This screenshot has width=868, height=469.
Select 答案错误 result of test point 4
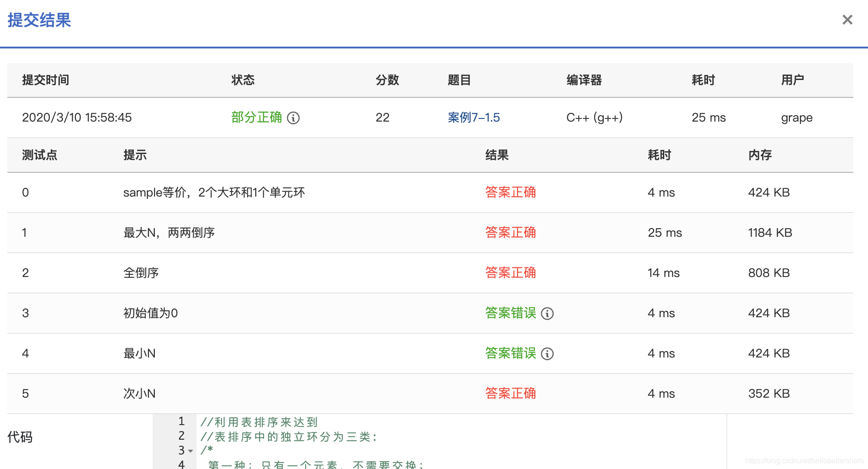tap(510, 353)
